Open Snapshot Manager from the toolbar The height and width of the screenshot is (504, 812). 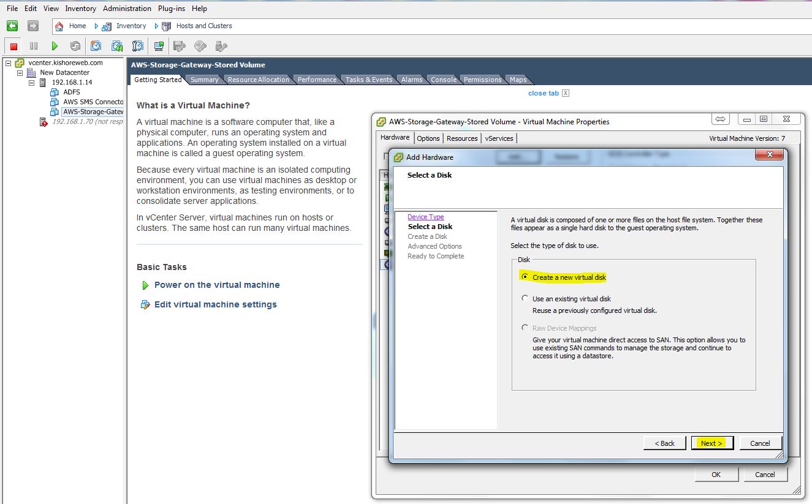138,46
